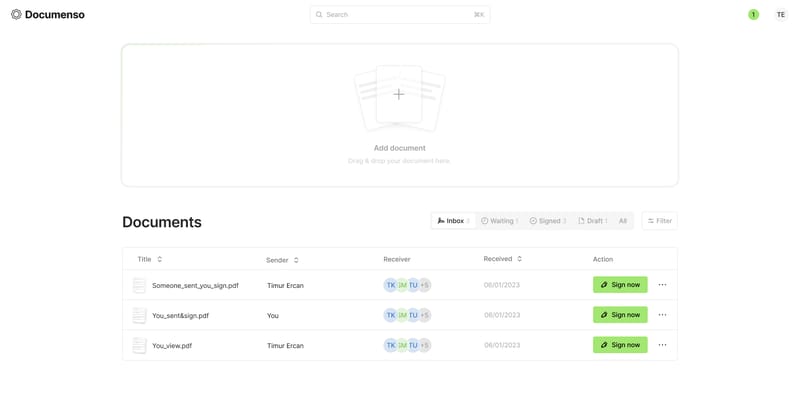Click received date of You_view.pdf
The height and width of the screenshot is (400, 800).
[502, 345]
